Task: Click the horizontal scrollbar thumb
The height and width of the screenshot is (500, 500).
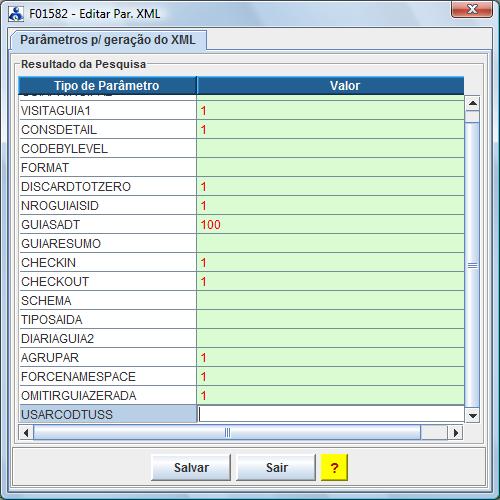Action: pyautogui.click(x=227, y=433)
